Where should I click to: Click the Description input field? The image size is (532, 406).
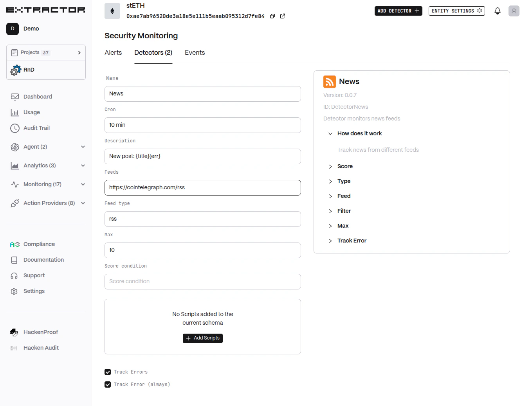tap(203, 156)
